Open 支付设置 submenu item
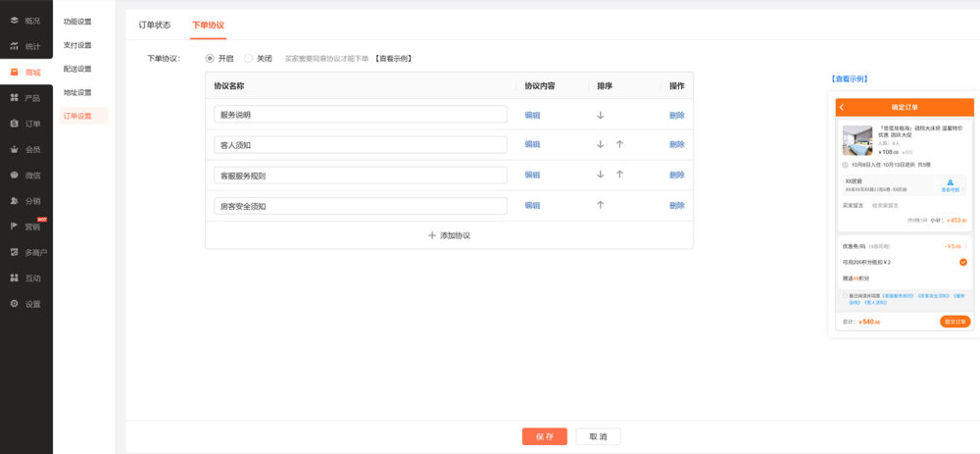Viewport: 980px width, 454px height. pos(77,45)
